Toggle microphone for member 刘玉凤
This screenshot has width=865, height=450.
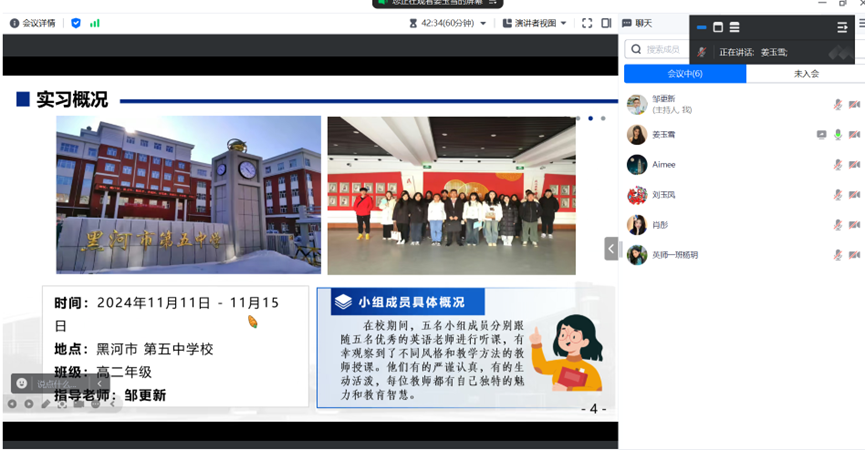point(838,195)
